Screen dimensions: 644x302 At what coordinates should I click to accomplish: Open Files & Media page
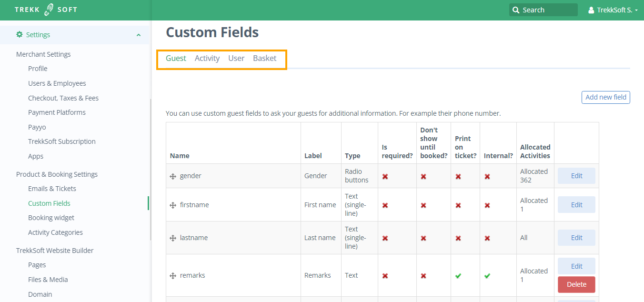pos(48,280)
